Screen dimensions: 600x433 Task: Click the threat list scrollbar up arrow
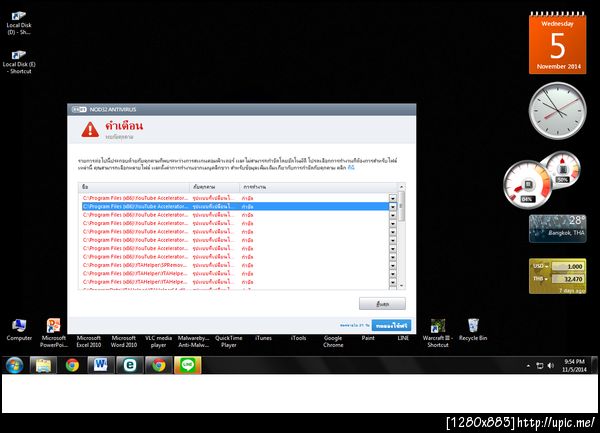click(x=401, y=187)
